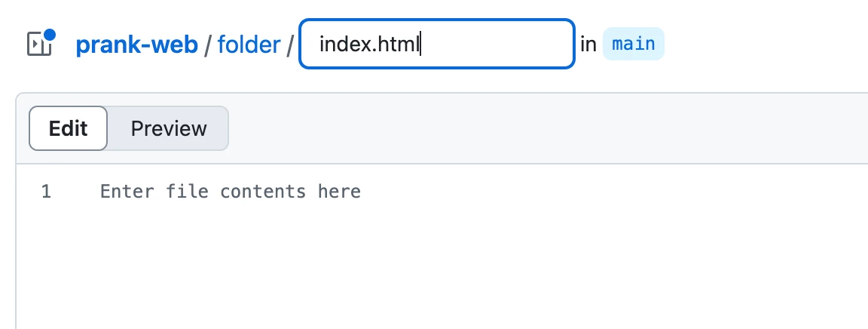
Task: Click the main branch label
Action: pyautogui.click(x=633, y=44)
